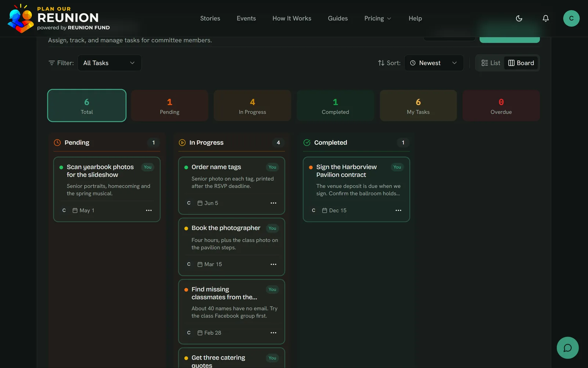Click the Completed column check icon
The image size is (588, 368).
[307, 143]
